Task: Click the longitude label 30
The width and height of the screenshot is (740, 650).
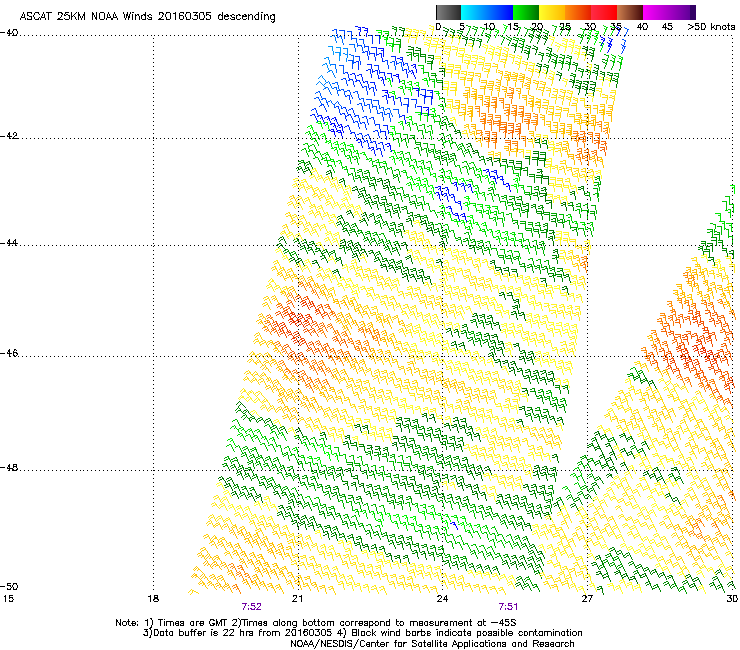Action: pos(732,599)
